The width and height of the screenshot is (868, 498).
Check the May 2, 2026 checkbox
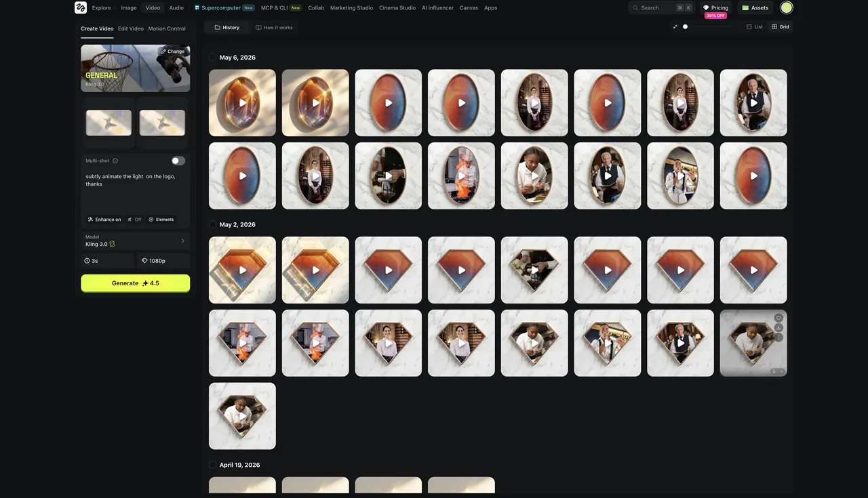[213, 224]
